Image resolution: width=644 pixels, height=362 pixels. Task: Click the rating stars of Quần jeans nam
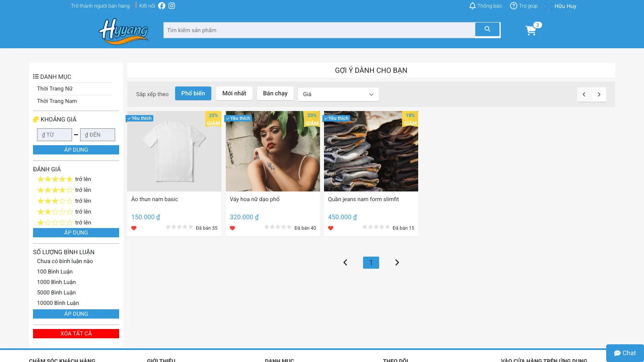click(x=376, y=227)
